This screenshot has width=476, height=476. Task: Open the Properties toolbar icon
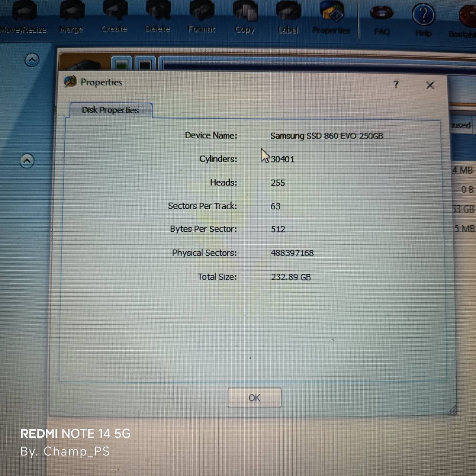point(331,18)
